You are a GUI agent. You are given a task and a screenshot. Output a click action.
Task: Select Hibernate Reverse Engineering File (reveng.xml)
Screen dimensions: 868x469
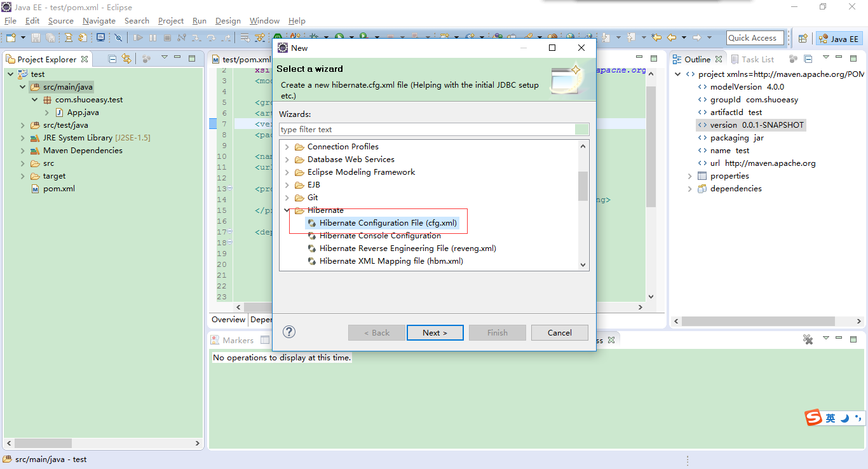coord(408,248)
